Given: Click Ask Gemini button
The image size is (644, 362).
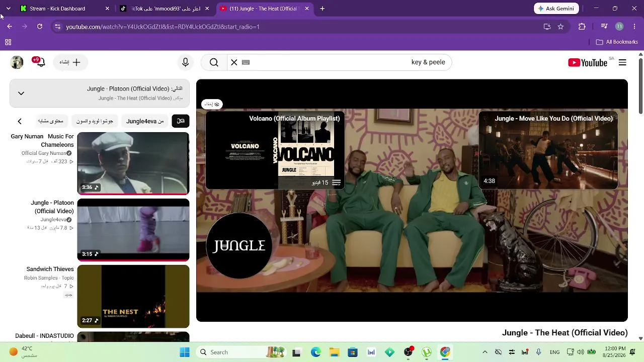Looking at the screenshot, I should 556,9.
